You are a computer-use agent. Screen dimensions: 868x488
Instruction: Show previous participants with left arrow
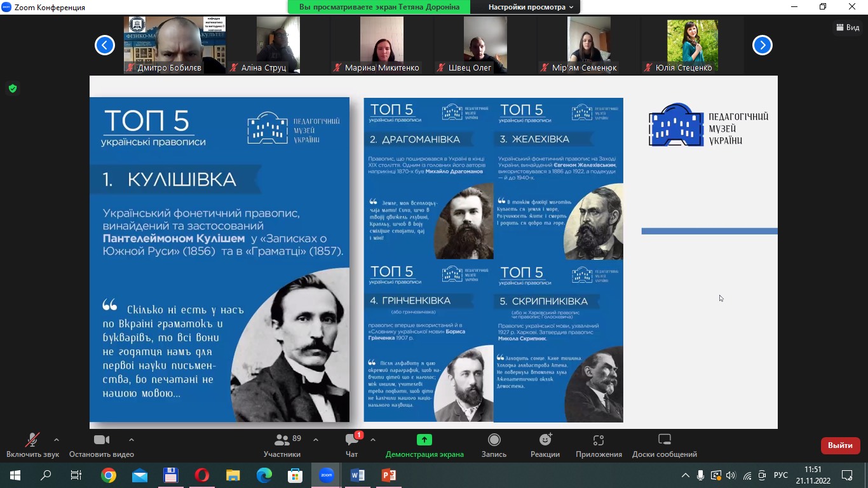coord(105,45)
